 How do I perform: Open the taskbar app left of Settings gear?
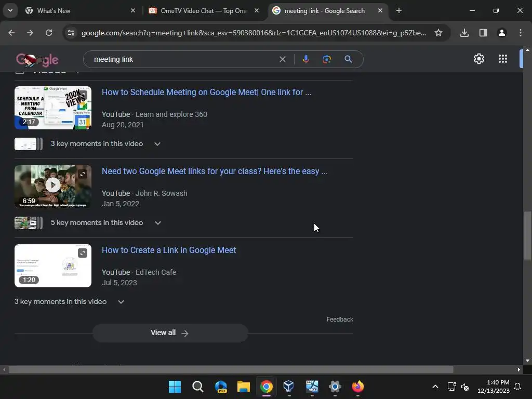click(312, 387)
